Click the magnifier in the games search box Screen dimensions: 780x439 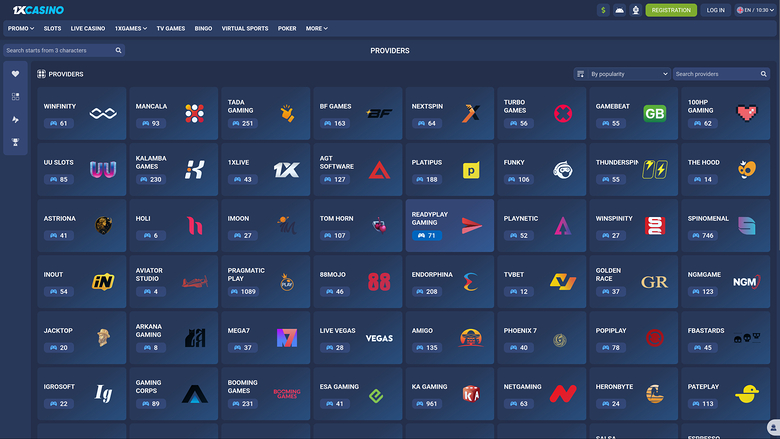[118, 50]
